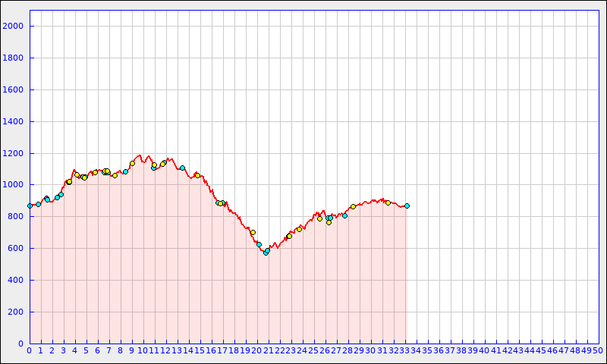Select the lone cyan marker before kilometer 28

click(x=344, y=215)
